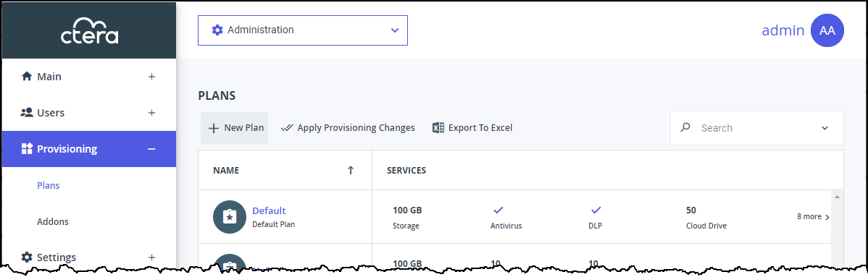This screenshot has height=277, width=868.
Task: Click the PLANS page heading
Action: pyautogui.click(x=217, y=95)
